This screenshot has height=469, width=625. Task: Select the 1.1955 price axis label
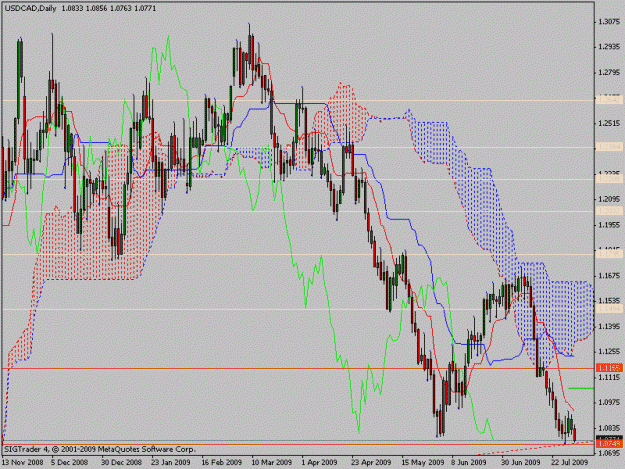(x=609, y=225)
